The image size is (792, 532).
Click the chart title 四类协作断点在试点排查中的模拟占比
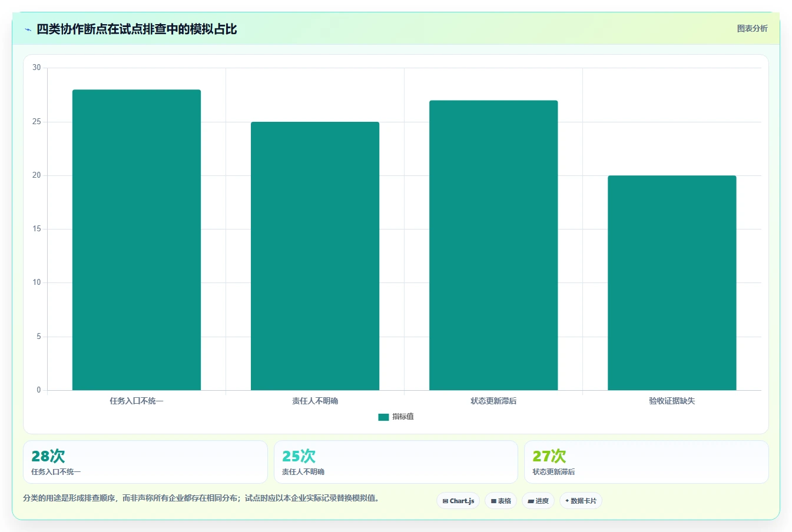pyautogui.click(x=137, y=29)
